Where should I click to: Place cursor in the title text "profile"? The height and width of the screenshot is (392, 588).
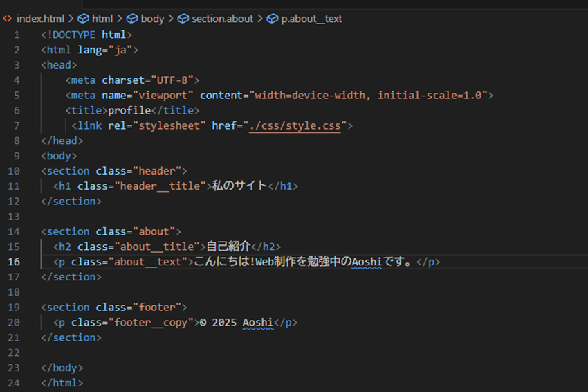click(x=129, y=110)
